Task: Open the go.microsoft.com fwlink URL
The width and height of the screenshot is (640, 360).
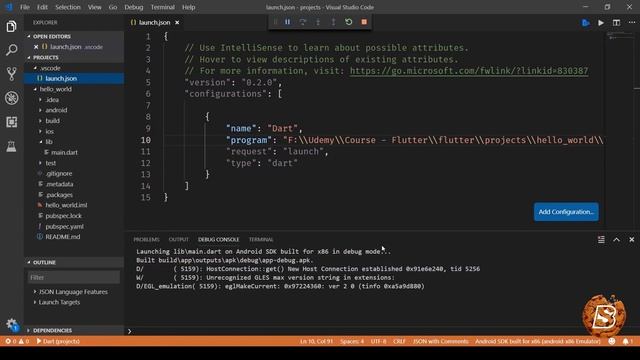Action: tap(469, 71)
